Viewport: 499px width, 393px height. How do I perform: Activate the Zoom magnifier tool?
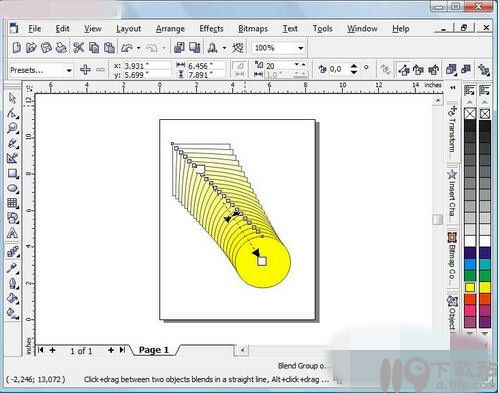(13, 128)
